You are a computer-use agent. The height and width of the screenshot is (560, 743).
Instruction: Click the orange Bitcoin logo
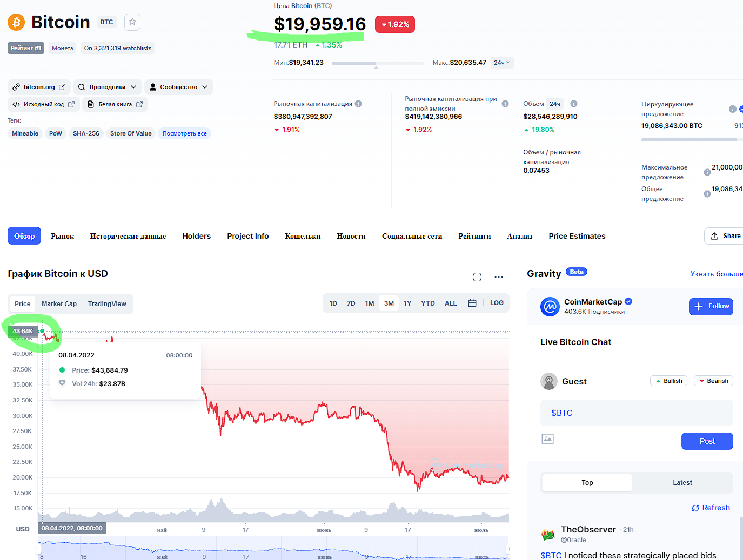coord(16,22)
